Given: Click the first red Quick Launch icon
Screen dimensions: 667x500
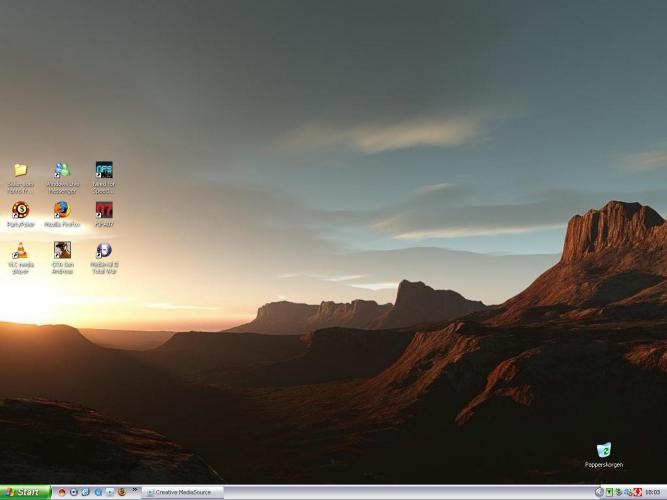Looking at the screenshot, I should pos(62,492).
